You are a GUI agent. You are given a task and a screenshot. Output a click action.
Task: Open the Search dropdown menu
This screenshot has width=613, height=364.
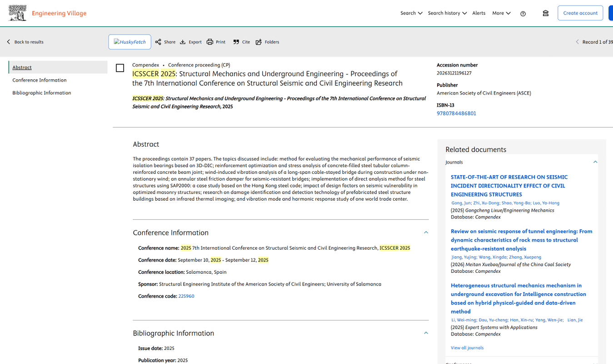click(x=411, y=13)
